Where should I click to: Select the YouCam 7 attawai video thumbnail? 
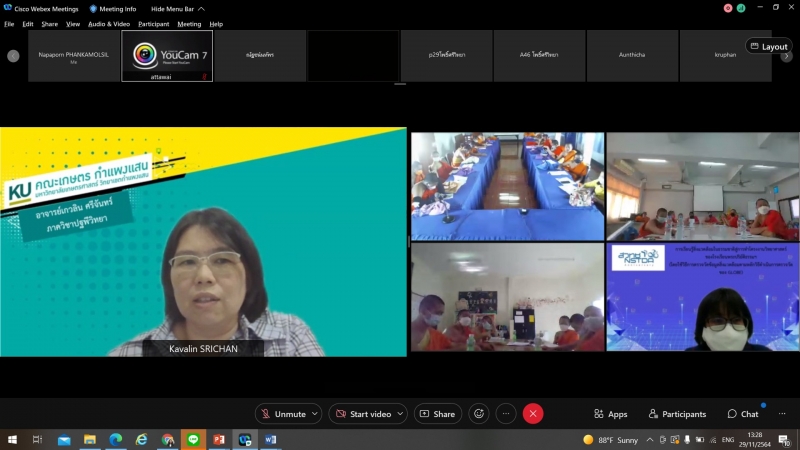(x=167, y=56)
